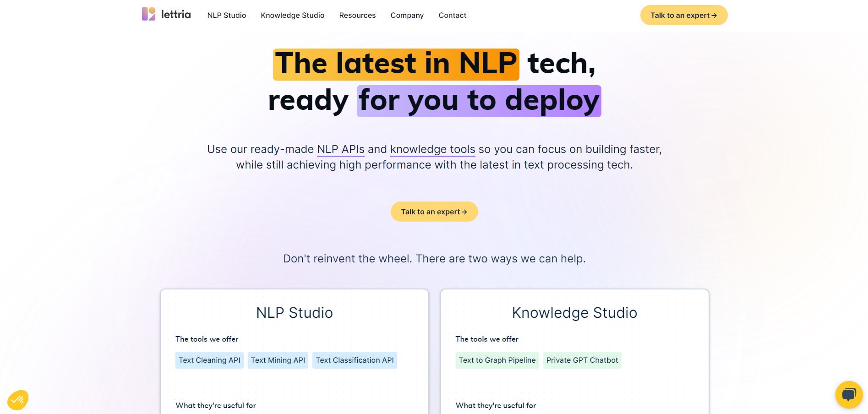
Task: Select the Text Cleaning API tag
Action: click(x=209, y=360)
